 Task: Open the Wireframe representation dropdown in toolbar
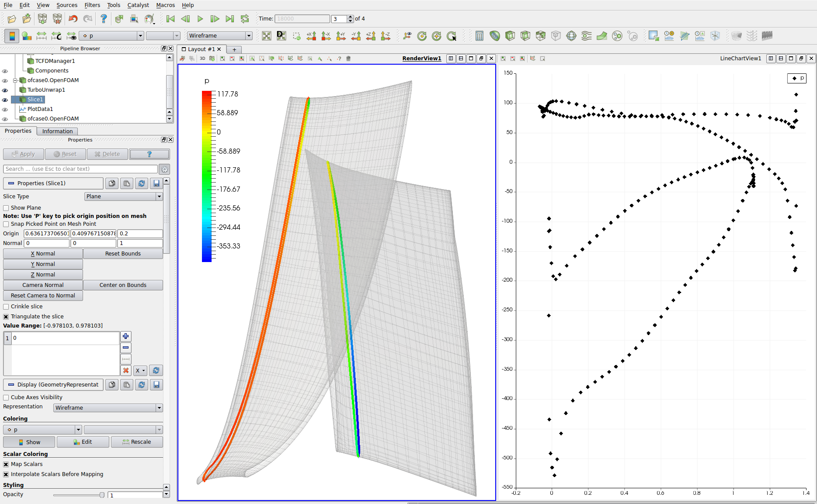[x=219, y=36]
